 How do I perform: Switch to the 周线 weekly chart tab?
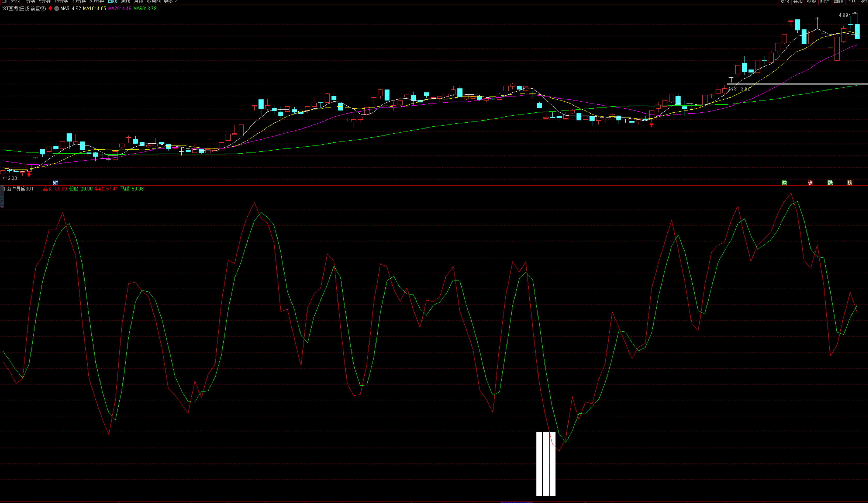pos(125,1)
